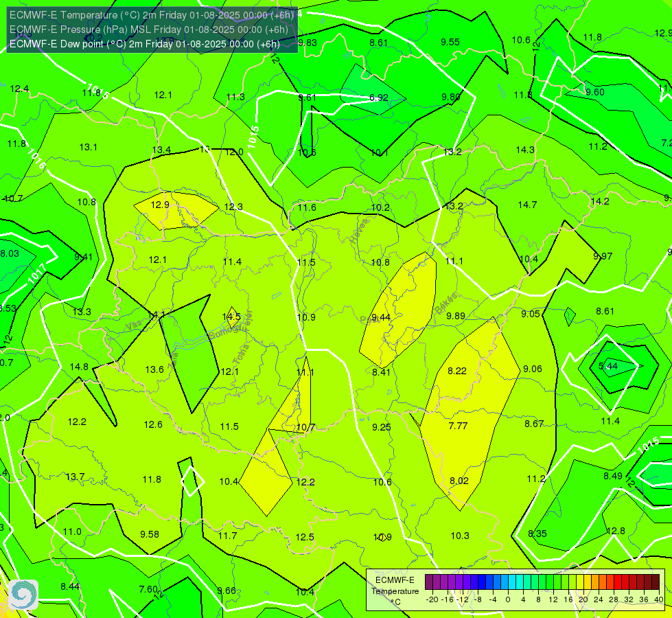Click the Vas county label
This screenshot has width=672, height=618.
click(134, 326)
